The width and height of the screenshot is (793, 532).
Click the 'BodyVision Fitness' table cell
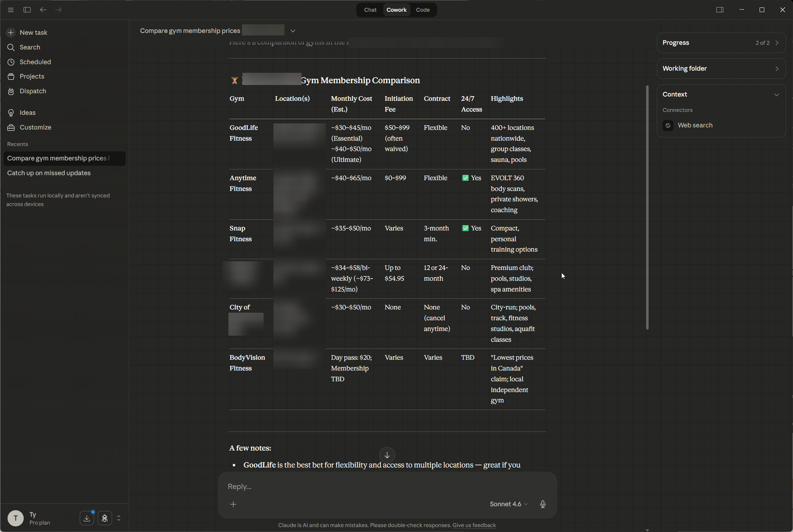click(248, 363)
